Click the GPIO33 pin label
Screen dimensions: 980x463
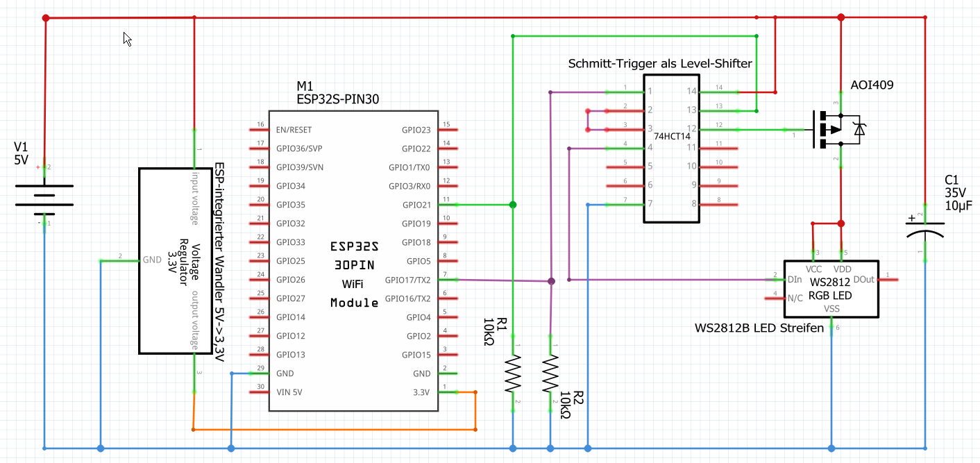coord(290,242)
